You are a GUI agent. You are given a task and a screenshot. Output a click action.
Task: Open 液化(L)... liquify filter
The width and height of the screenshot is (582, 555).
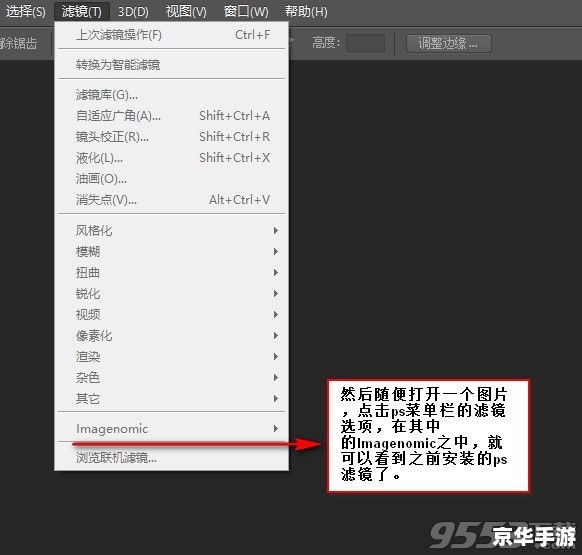(x=171, y=158)
